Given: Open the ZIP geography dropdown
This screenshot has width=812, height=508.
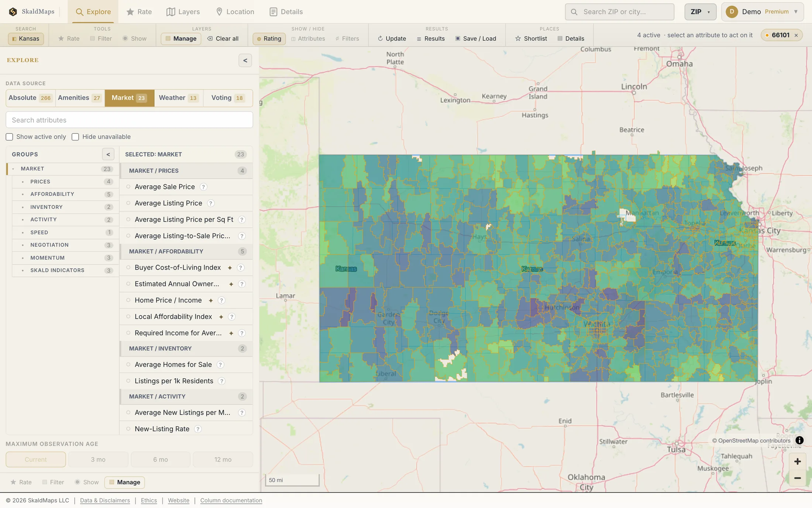Looking at the screenshot, I should point(700,12).
